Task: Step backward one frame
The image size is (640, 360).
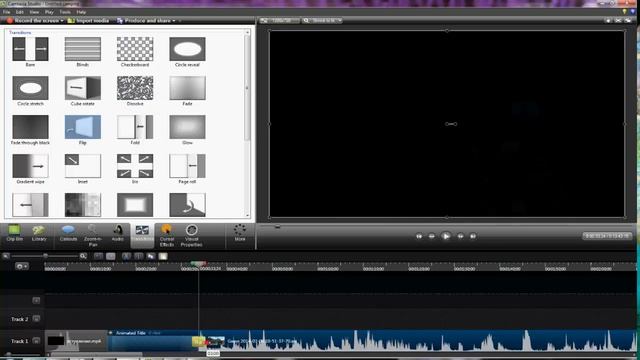Action: click(x=431, y=236)
